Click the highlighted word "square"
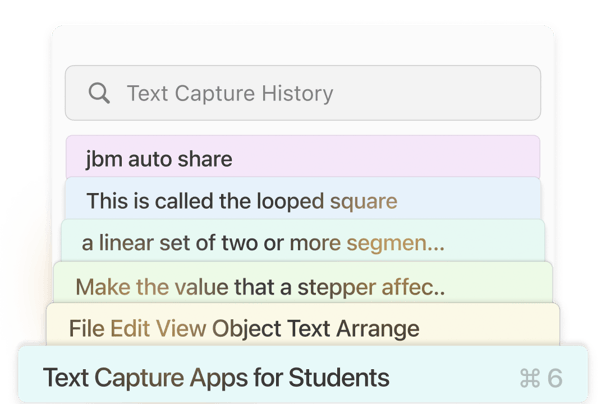The width and height of the screenshot is (606, 404). pyautogui.click(x=363, y=201)
